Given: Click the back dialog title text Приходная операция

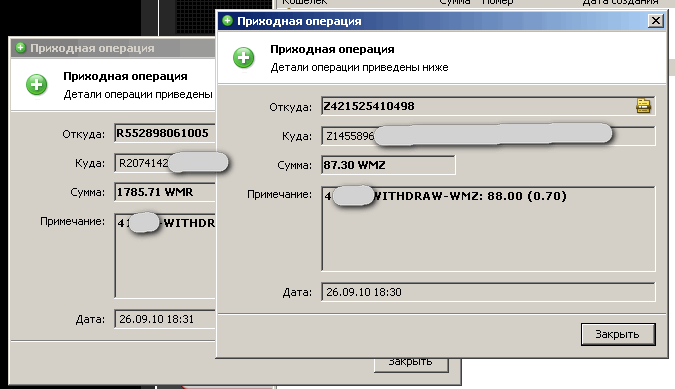Looking at the screenshot, I should tap(92, 48).
